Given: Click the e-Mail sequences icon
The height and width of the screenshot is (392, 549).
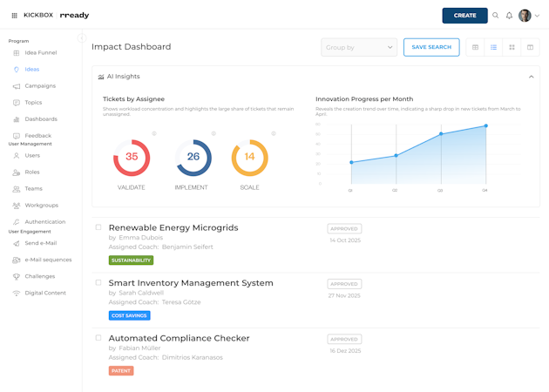Looking at the screenshot, I should click(16, 260).
